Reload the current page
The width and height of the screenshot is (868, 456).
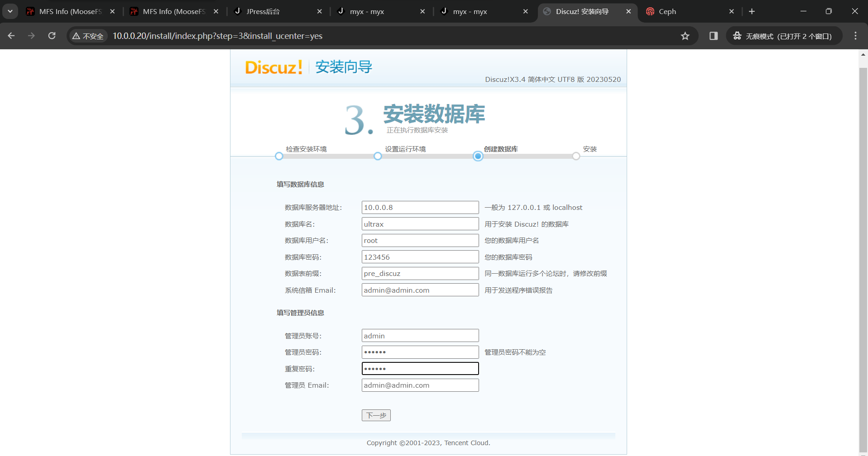pyautogui.click(x=52, y=36)
